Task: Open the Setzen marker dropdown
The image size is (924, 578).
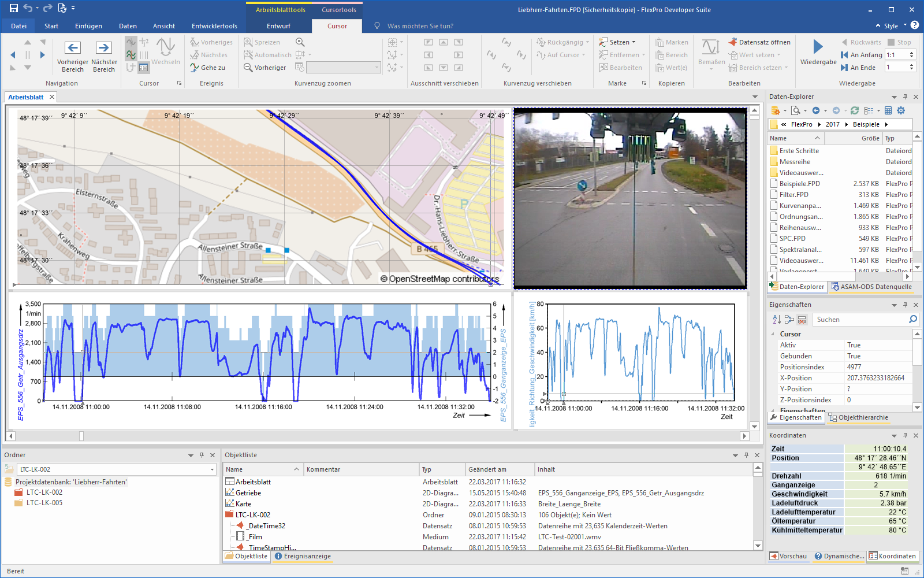Action: [617, 42]
